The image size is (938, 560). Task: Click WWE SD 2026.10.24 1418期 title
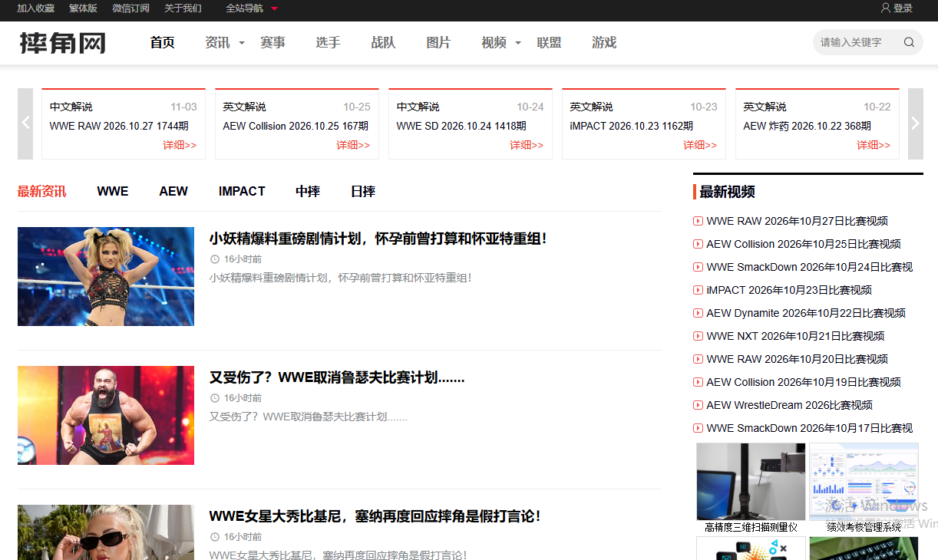(x=461, y=126)
